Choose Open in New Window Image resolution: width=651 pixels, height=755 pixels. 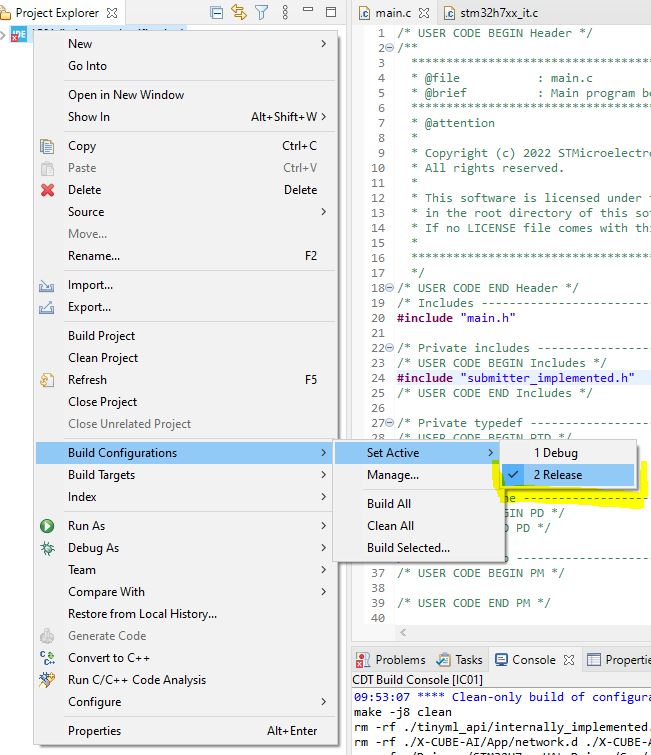(x=185, y=95)
